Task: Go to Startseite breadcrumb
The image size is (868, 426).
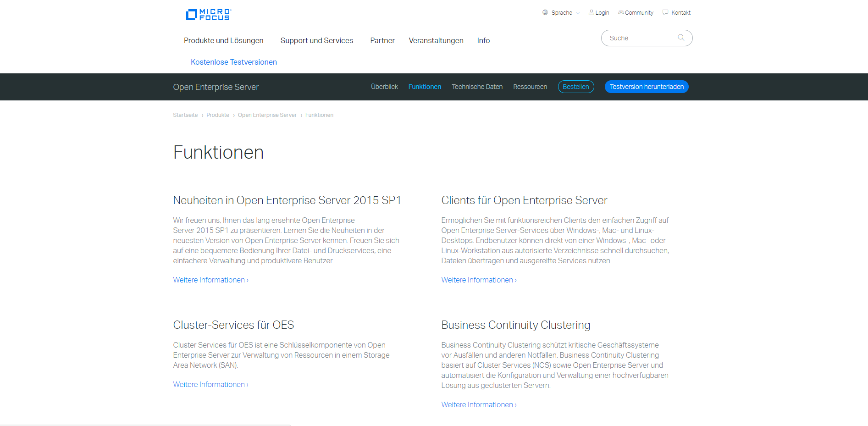Action: pyautogui.click(x=185, y=115)
